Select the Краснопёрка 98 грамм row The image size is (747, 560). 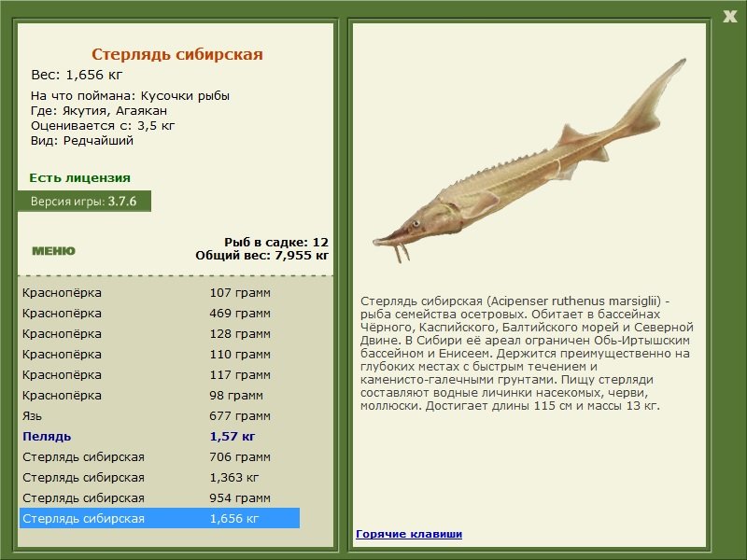coord(160,395)
